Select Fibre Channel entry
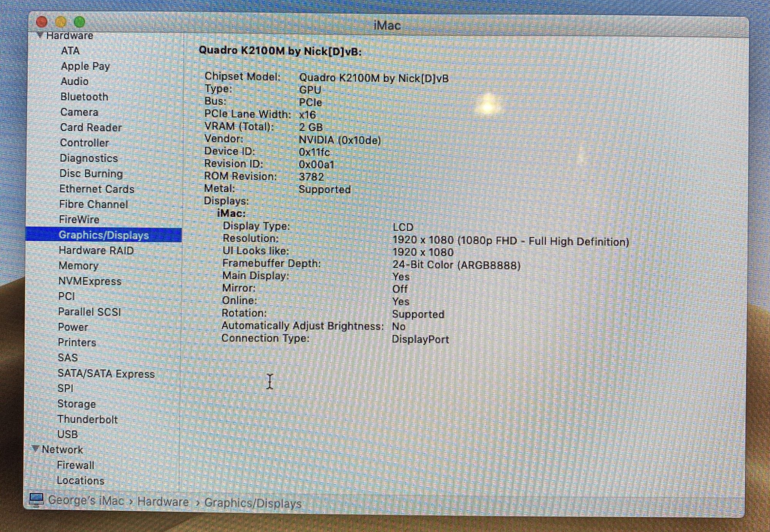Image resolution: width=770 pixels, height=532 pixels. click(x=94, y=204)
